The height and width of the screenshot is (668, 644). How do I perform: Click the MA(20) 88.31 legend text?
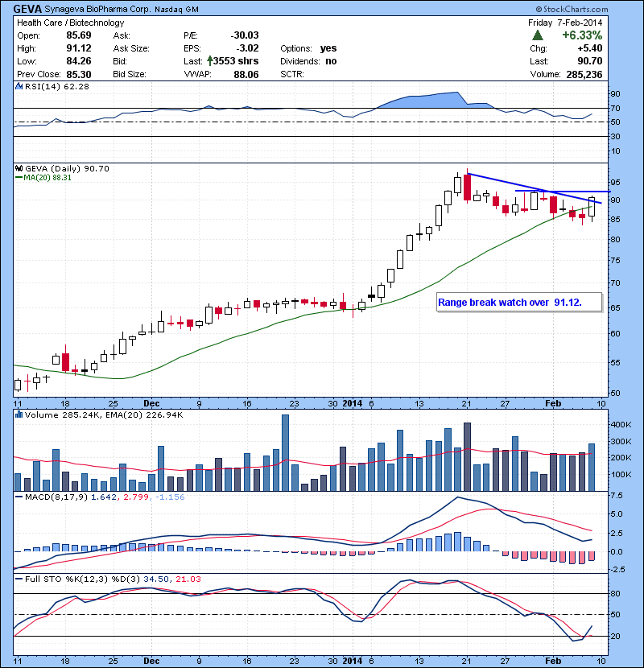[47, 178]
